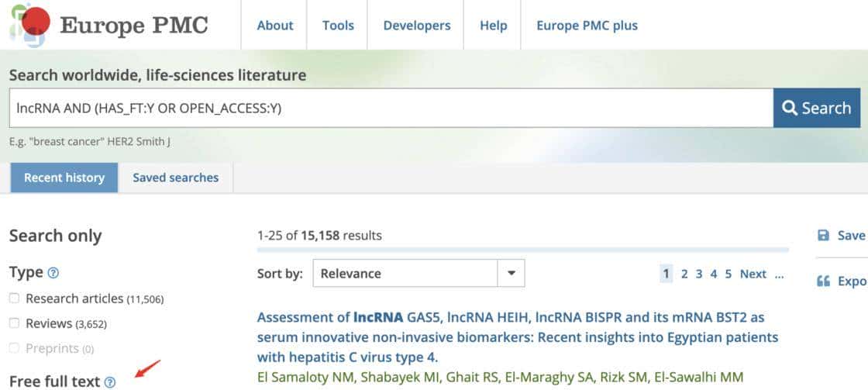Open the About menu
The height and width of the screenshot is (390, 868).
(275, 26)
